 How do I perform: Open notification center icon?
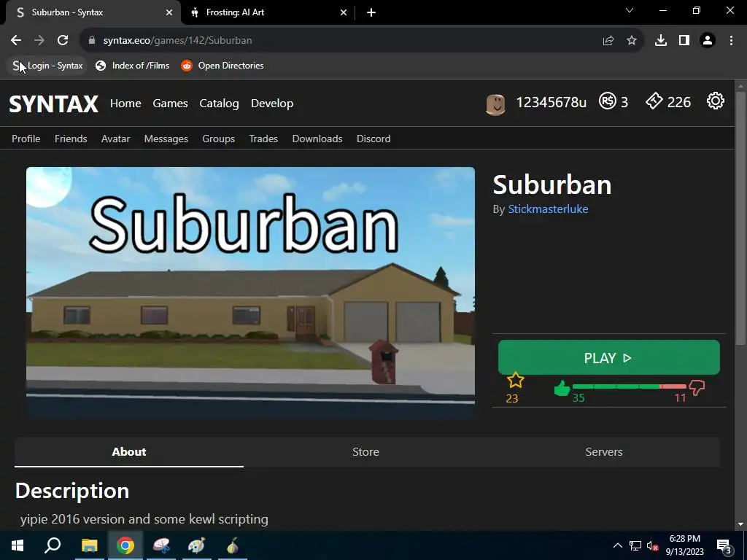(724, 545)
